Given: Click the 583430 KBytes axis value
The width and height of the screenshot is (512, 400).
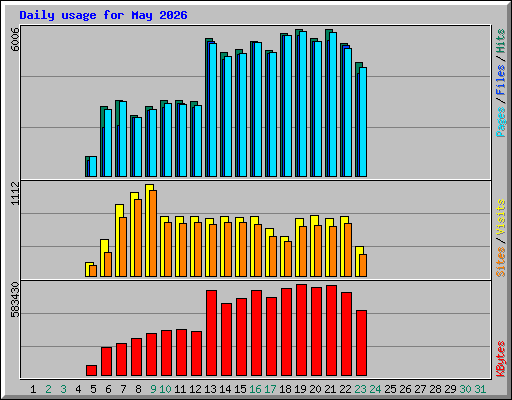Looking at the screenshot, I should pyautogui.click(x=15, y=300).
